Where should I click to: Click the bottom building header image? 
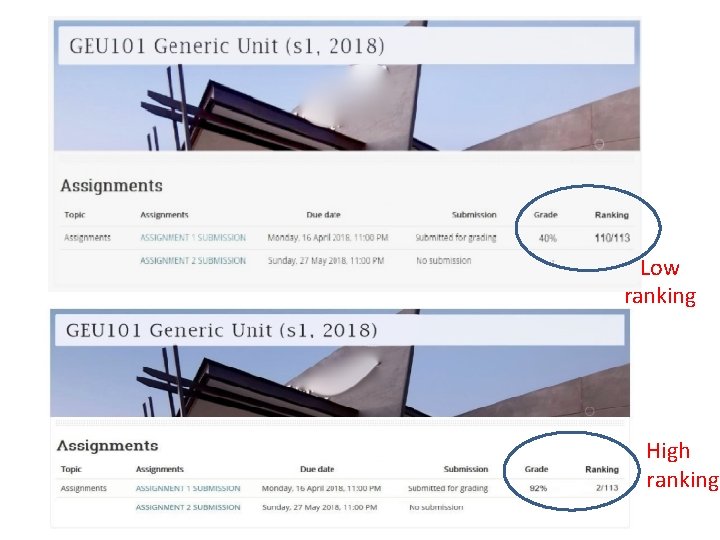[x=340, y=381]
